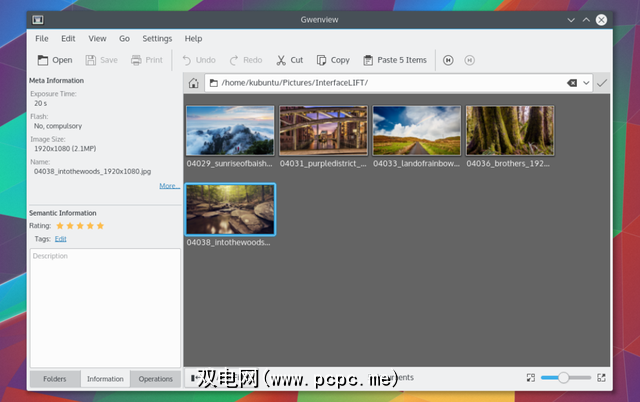
Task: Select the 04033_landofrainbow thumbnail
Action: point(415,131)
